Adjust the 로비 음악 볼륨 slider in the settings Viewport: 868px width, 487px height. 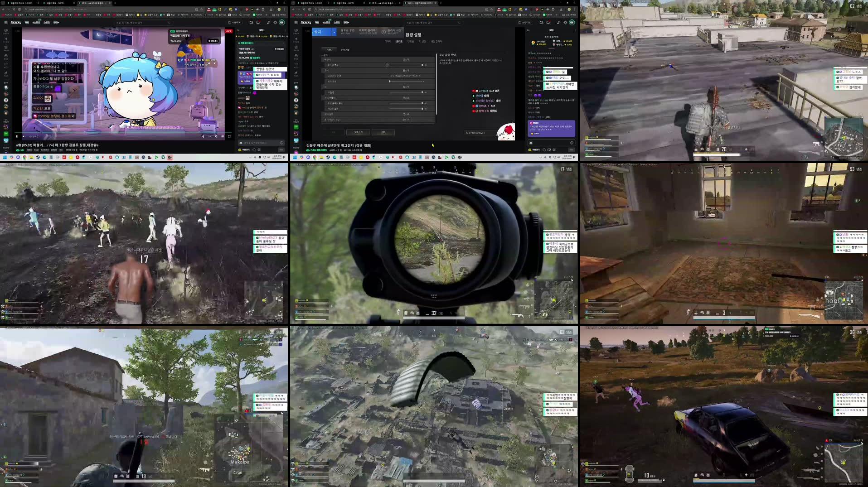407,82
